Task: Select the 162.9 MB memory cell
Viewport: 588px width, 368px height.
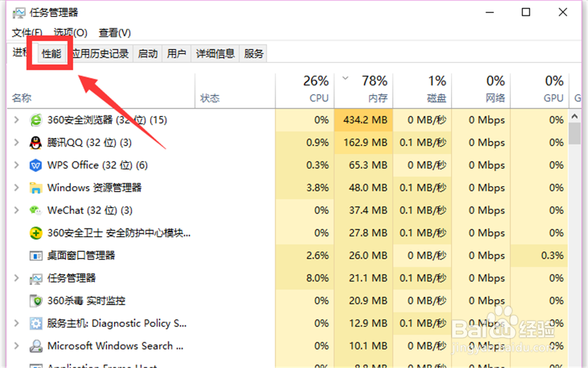Action: click(364, 142)
